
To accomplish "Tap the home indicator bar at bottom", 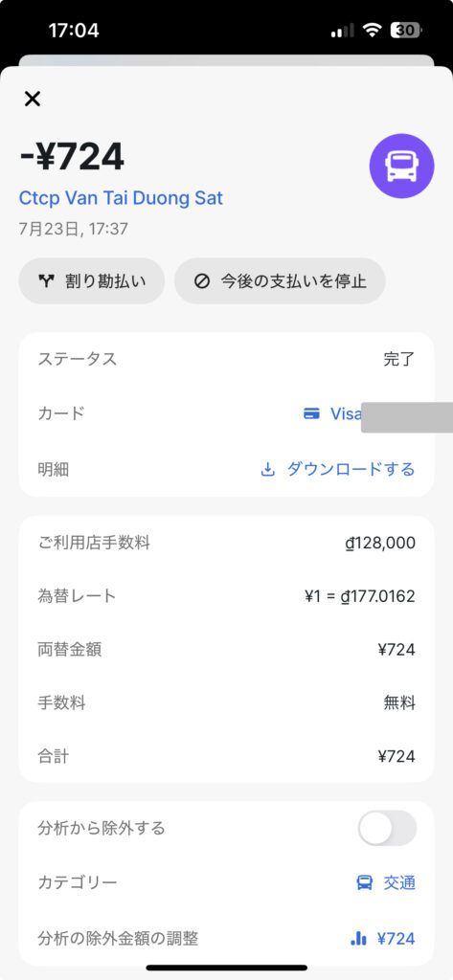I will [x=226, y=968].
